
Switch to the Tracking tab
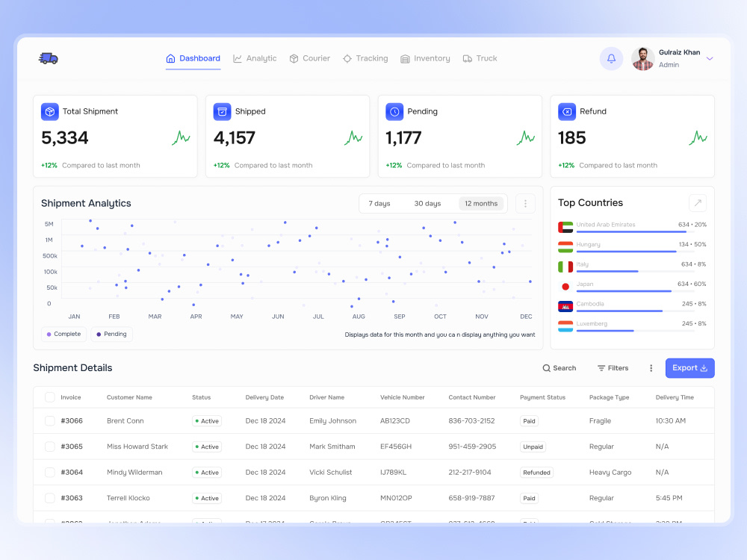coord(365,58)
